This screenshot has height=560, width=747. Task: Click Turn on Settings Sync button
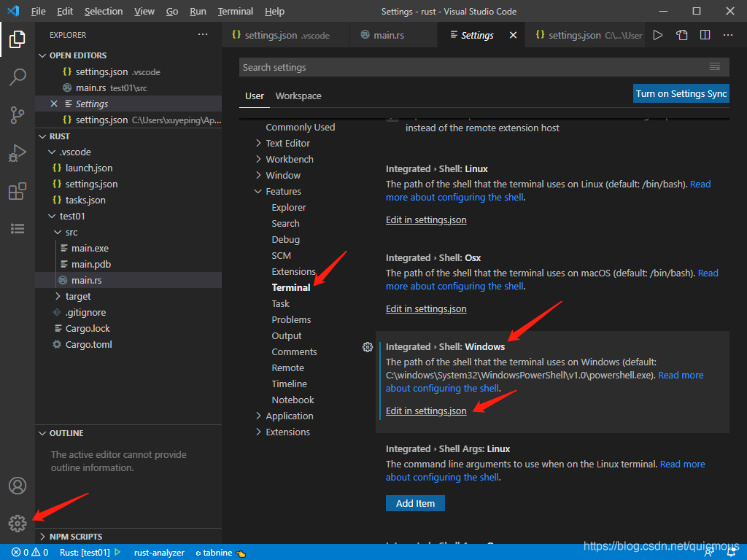(x=681, y=93)
